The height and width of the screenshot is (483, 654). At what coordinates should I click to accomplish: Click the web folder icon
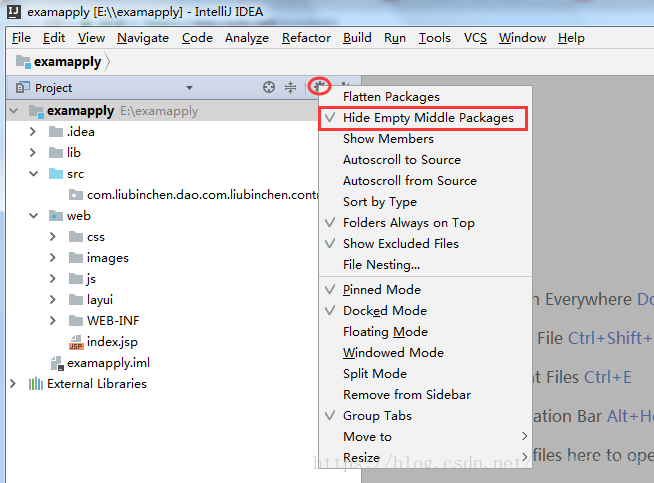(x=56, y=216)
